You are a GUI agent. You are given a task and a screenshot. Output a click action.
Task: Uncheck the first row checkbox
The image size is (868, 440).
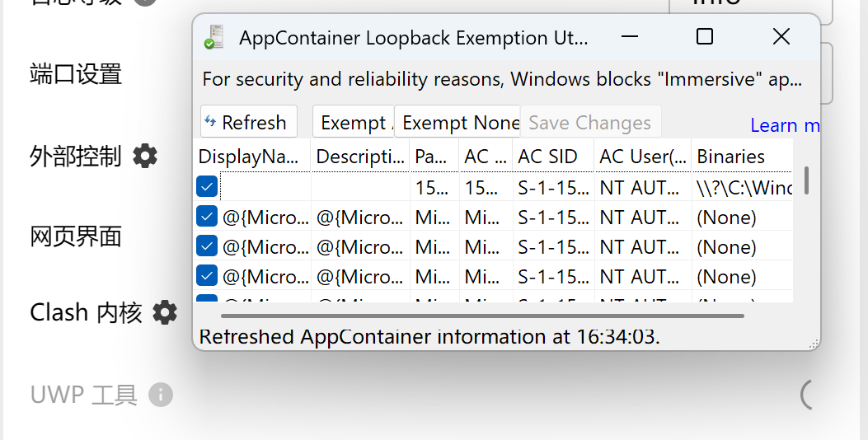[207, 187]
